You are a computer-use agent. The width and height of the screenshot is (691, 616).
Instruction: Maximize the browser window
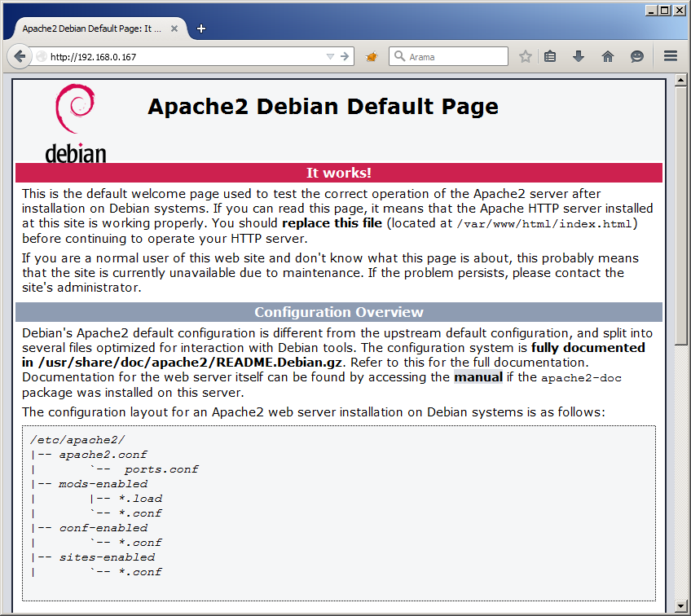pos(665,10)
